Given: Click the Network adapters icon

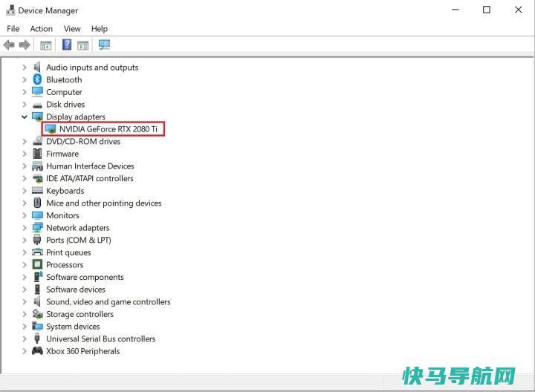Looking at the screenshot, I should (37, 227).
